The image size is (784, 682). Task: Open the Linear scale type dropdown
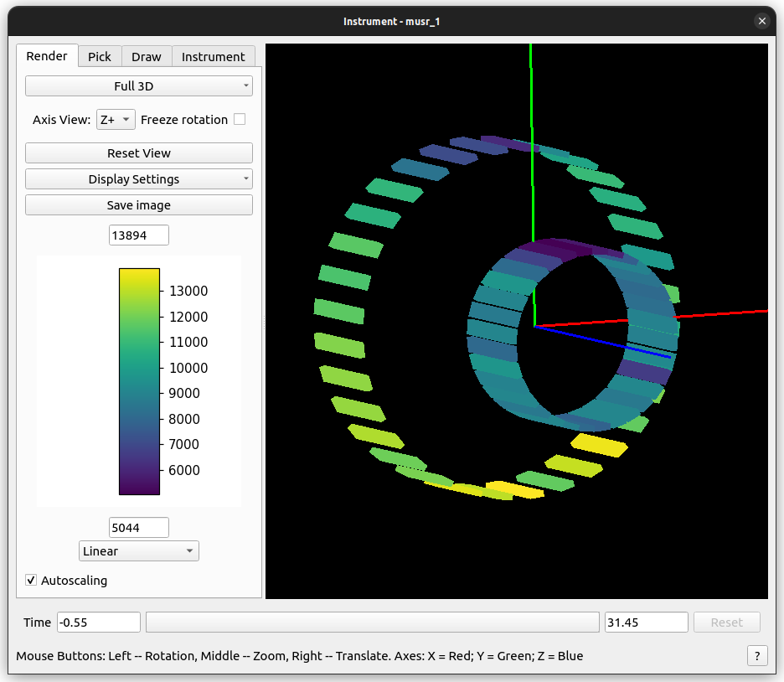(139, 551)
